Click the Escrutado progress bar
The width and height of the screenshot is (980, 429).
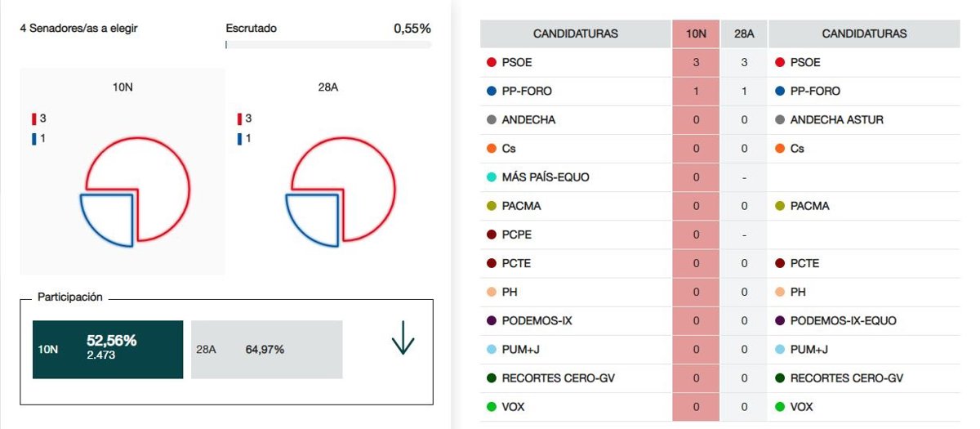click(x=328, y=45)
